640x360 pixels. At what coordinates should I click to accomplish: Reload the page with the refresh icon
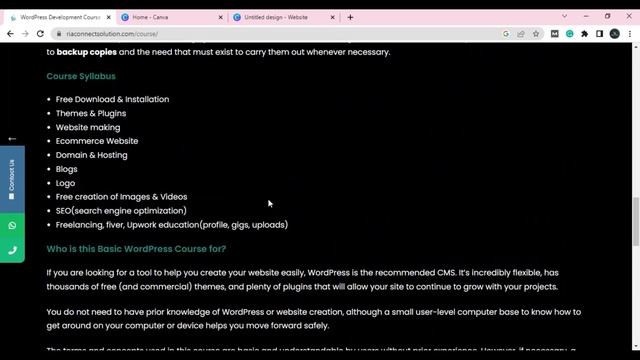40,34
